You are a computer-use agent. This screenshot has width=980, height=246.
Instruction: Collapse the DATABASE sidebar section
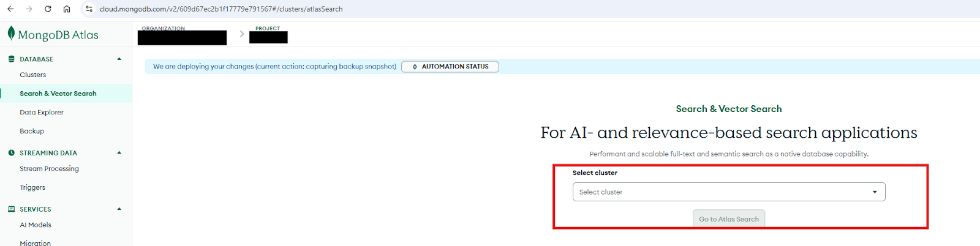click(x=119, y=59)
